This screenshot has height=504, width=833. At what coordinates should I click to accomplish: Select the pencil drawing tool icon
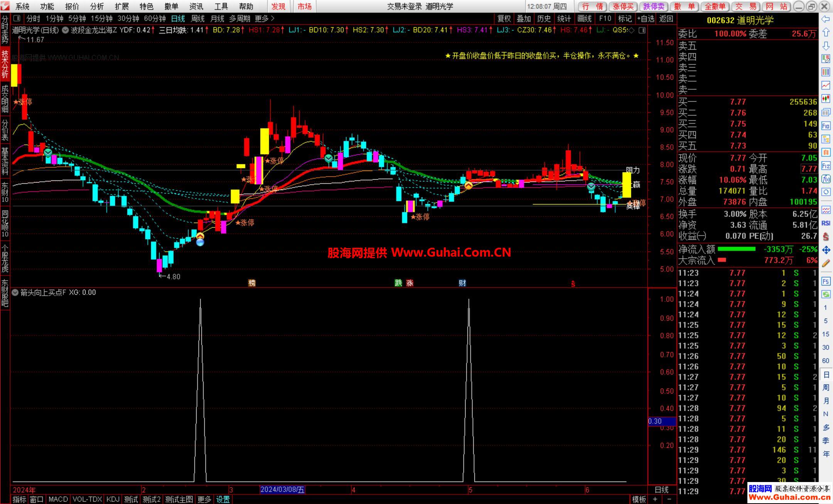(x=826, y=264)
